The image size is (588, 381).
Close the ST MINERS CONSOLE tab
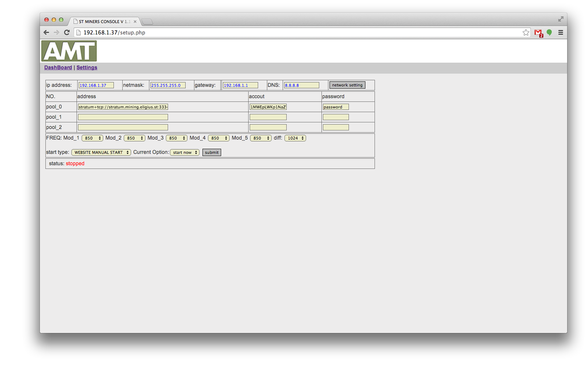coord(135,22)
